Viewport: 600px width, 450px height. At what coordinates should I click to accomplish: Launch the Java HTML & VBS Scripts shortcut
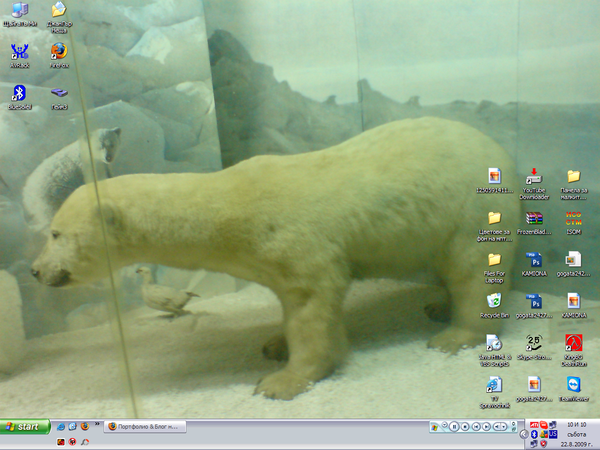coord(494,351)
